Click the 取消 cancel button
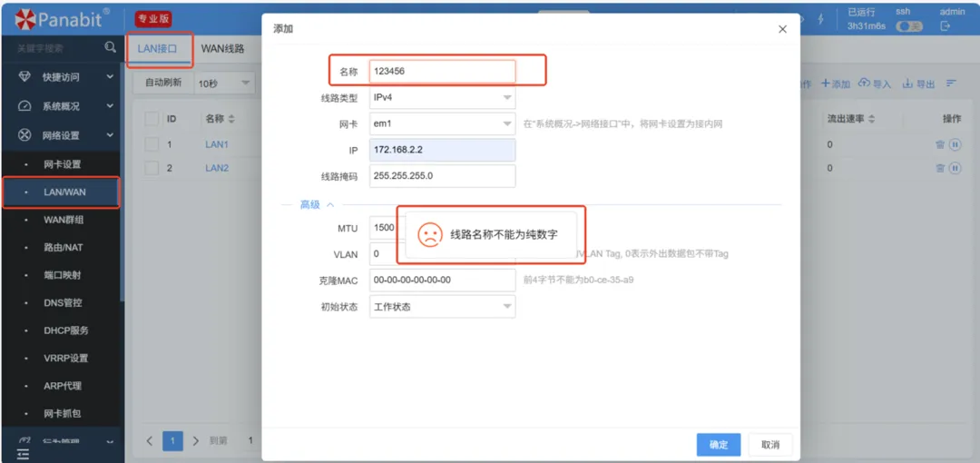Viewport: 980px width, 463px height. click(770, 445)
